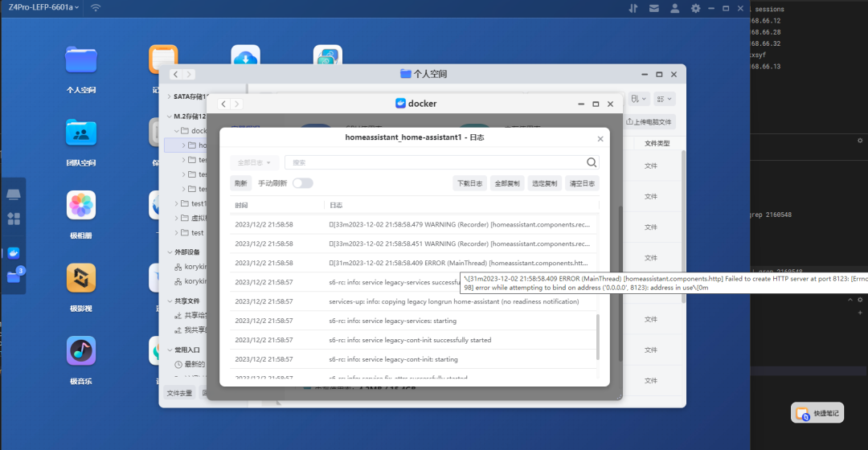Select the 21:58:58.409 ERROR log row
Image resolution: width=868 pixels, height=450 pixels.
point(414,263)
